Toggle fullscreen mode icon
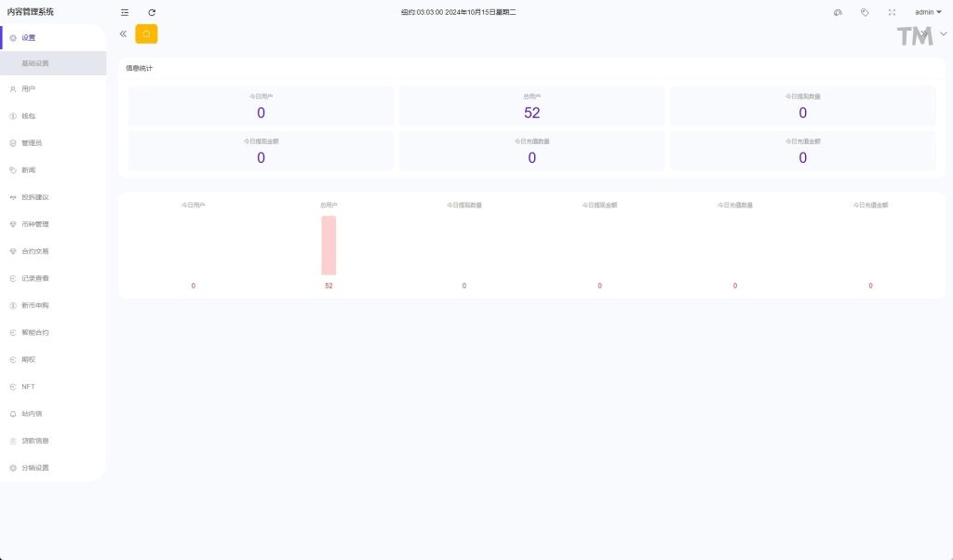 click(892, 12)
